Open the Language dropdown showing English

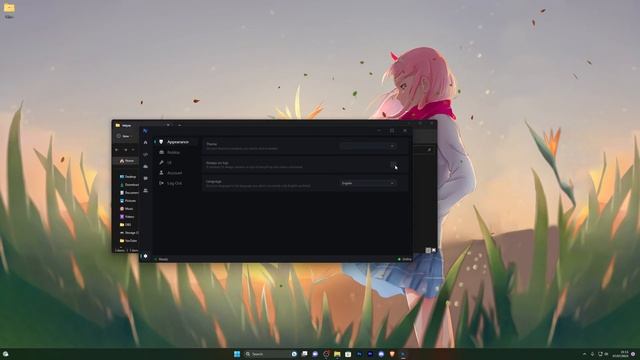click(x=367, y=183)
